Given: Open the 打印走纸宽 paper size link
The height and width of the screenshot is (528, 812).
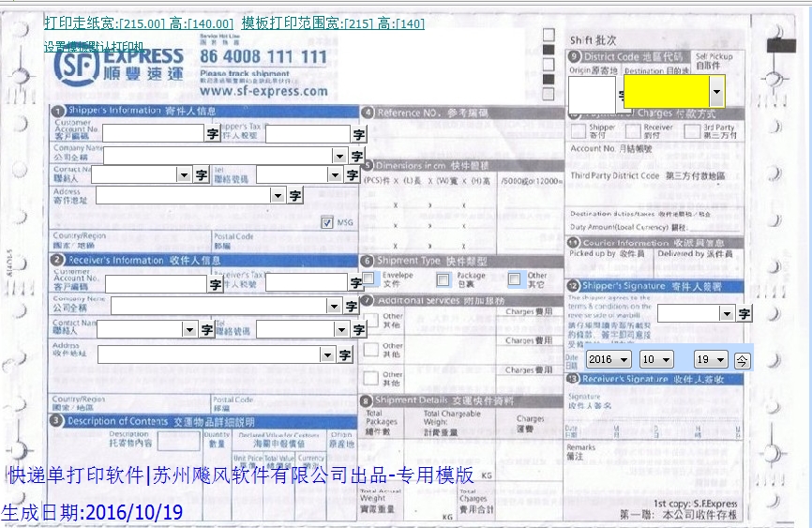Looking at the screenshot, I should point(139,23).
